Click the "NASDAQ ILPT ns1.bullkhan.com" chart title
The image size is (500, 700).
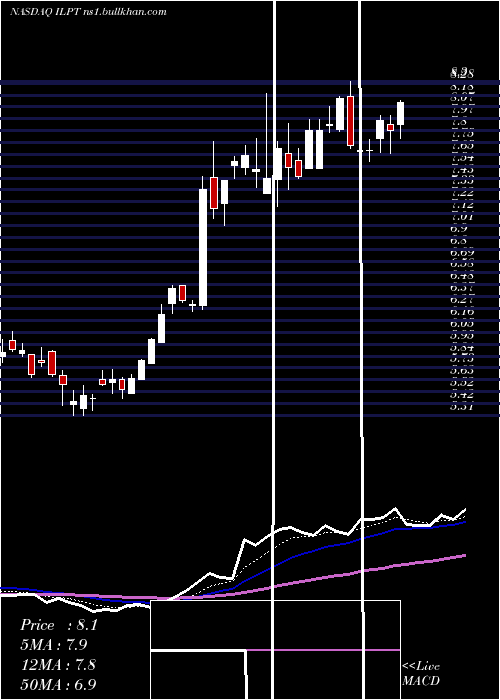click(88, 12)
